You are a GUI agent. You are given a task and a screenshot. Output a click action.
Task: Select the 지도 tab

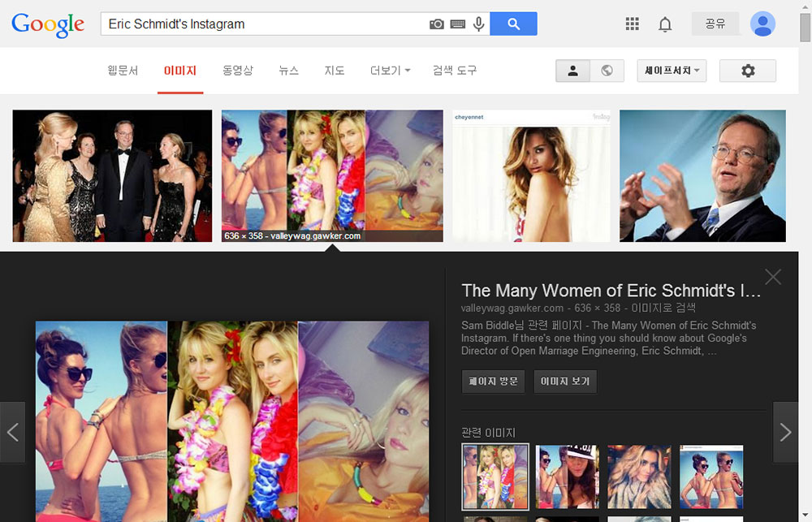point(335,71)
